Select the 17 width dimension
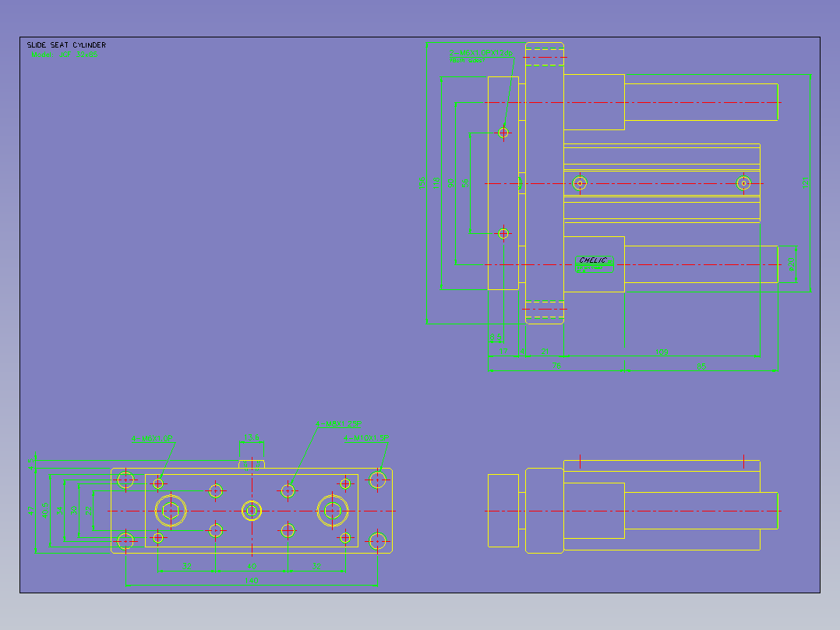Viewport: 840px width, 630px height. click(x=503, y=352)
